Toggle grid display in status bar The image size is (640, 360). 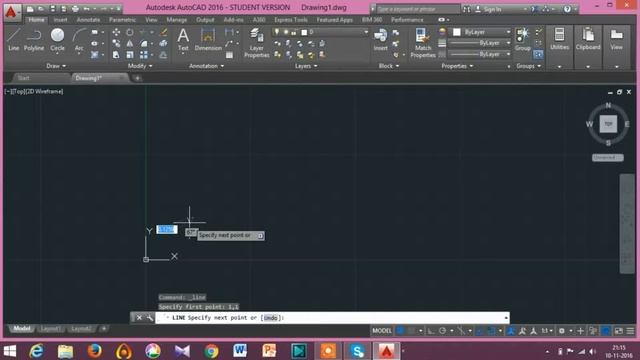pyautogui.click(x=400, y=331)
